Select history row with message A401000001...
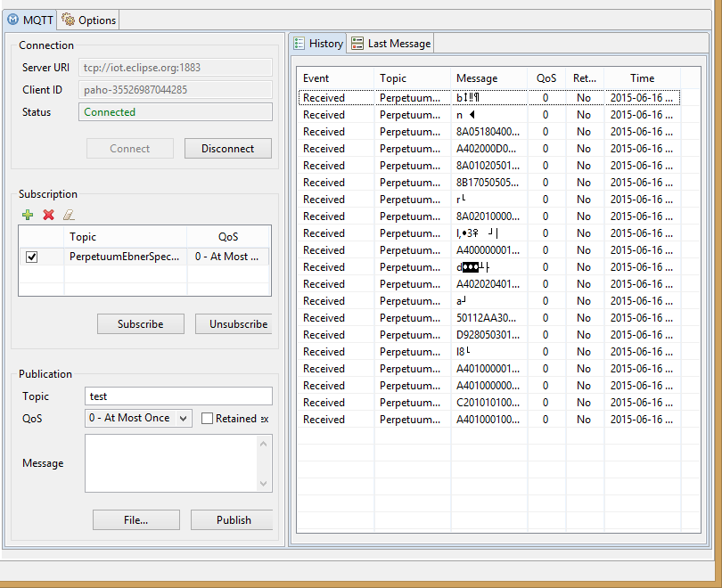Viewport: 722px width, 588px height. (x=489, y=369)
